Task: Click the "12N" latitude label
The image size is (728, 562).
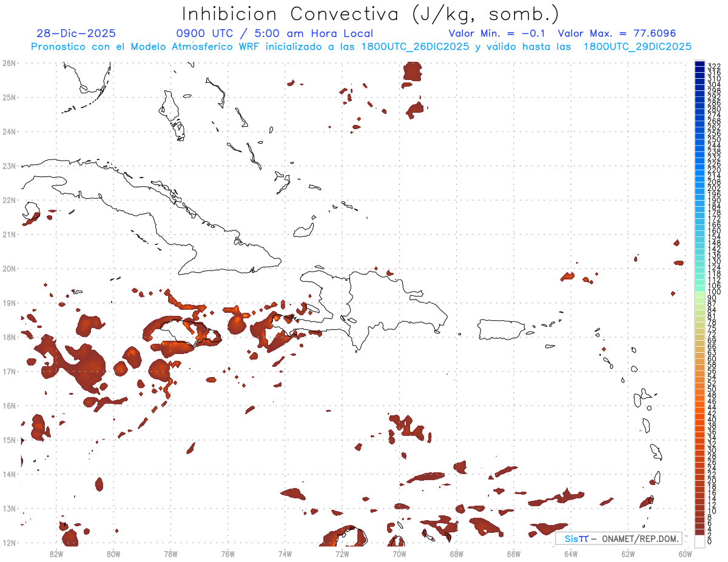Action: click(9, 542)
